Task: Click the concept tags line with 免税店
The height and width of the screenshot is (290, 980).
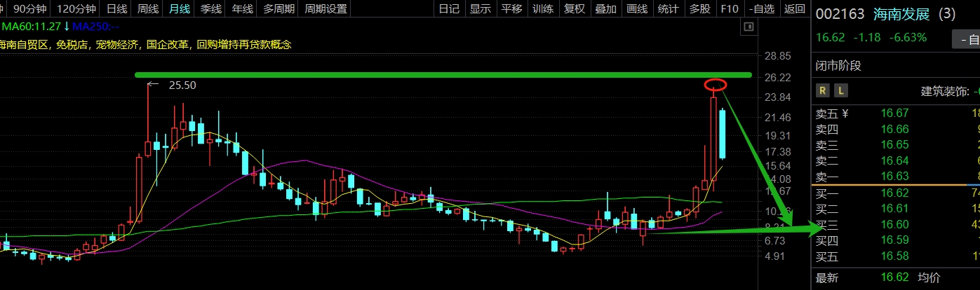Action: point(145,44)
